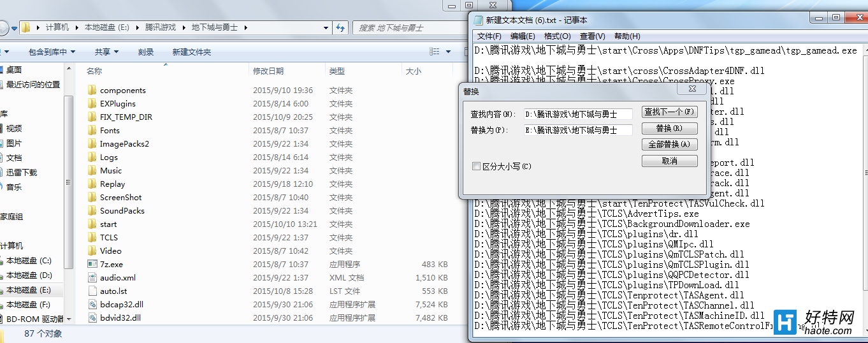Select 图片 library in navigation pane

tap(14, 143)
